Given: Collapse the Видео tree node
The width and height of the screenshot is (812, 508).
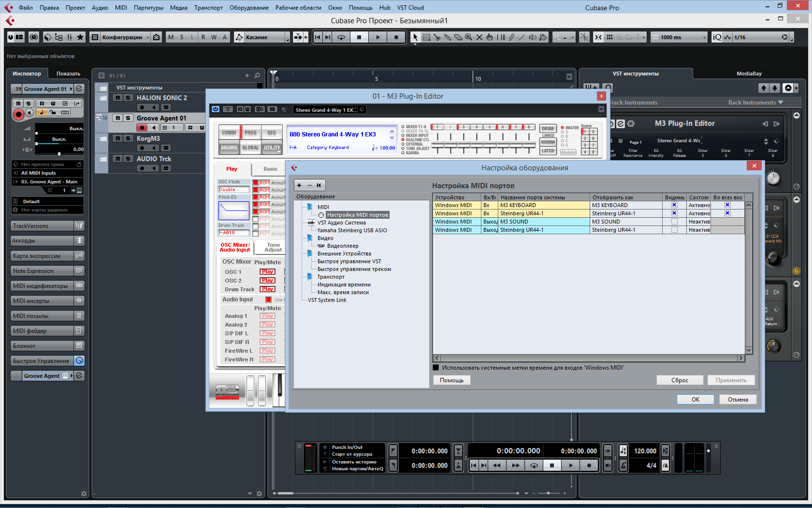Looking at the screenshot, I should [310, 238].
